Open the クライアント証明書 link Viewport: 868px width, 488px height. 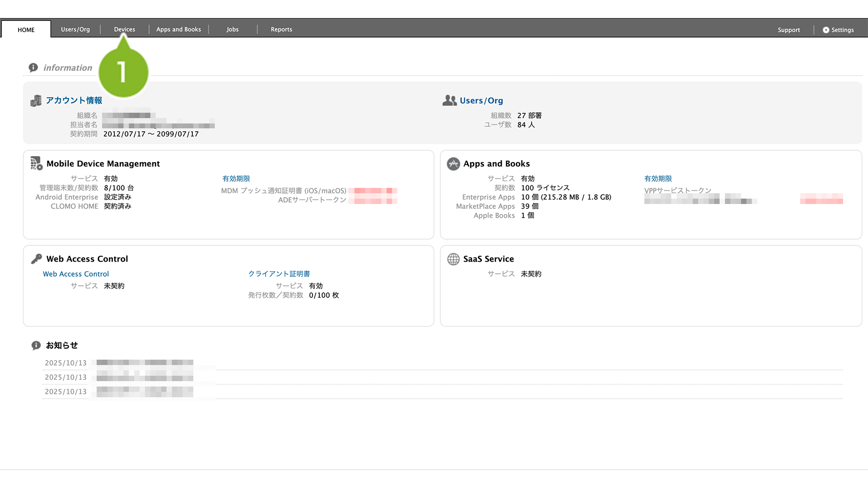coord(279,274)
